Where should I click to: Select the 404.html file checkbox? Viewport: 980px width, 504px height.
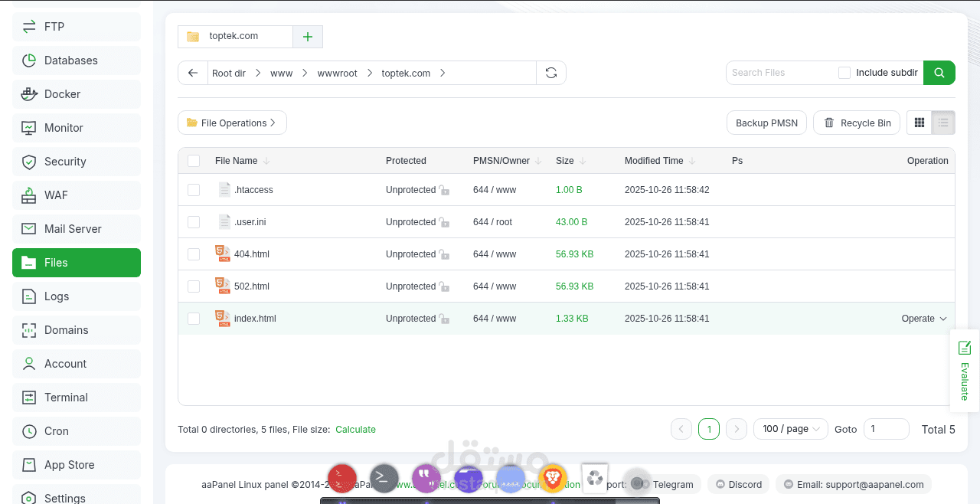194,254
